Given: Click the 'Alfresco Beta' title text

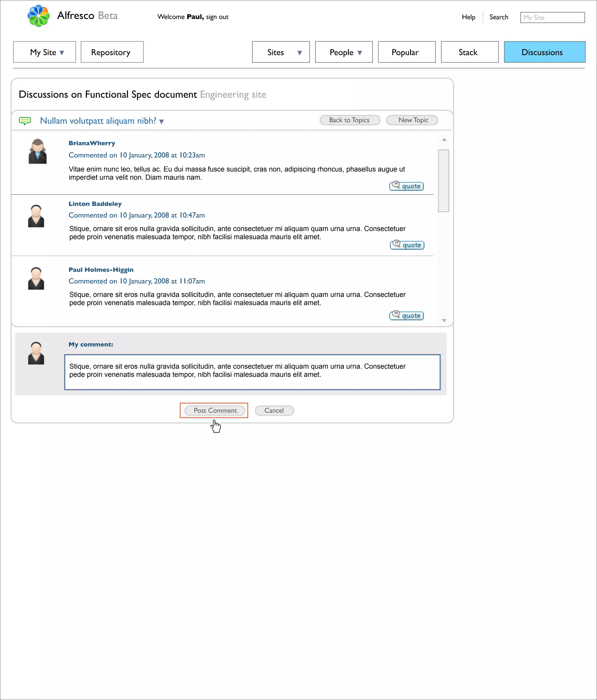Looking at the screenshot, I should point(87,15).
